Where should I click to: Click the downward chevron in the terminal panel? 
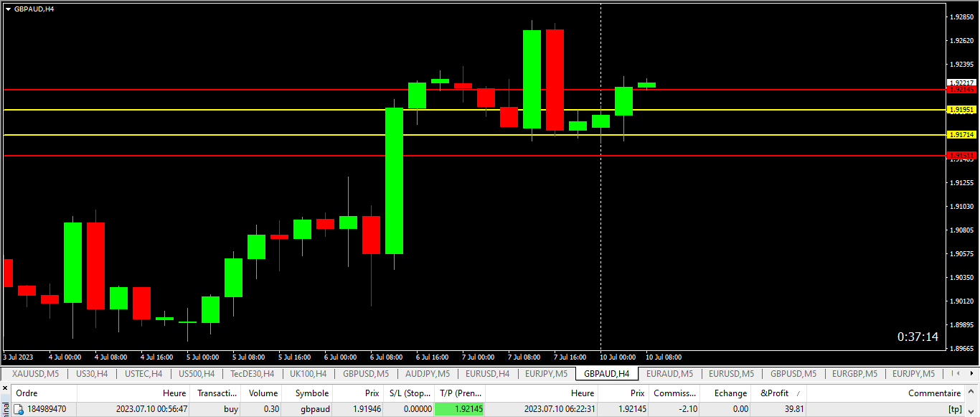pyautogui.click(x=971, y=411)
